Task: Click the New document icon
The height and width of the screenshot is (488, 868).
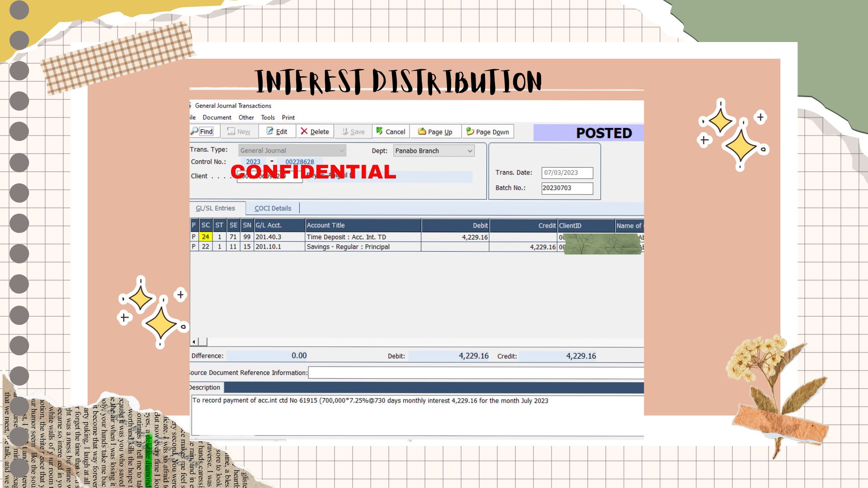Action: tap(231, 131)
